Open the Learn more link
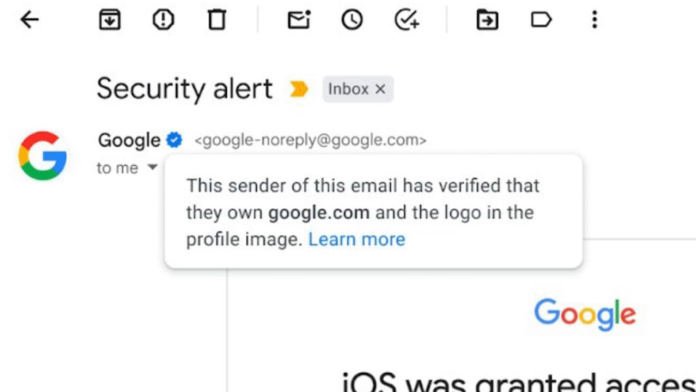696x392 pixels. coord(357,239)
